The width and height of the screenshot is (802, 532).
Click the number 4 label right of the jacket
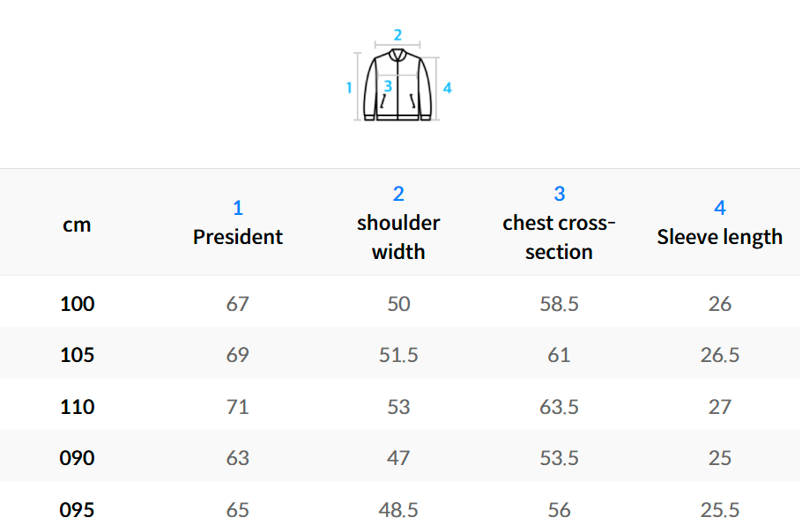click(x=448, y=87)
